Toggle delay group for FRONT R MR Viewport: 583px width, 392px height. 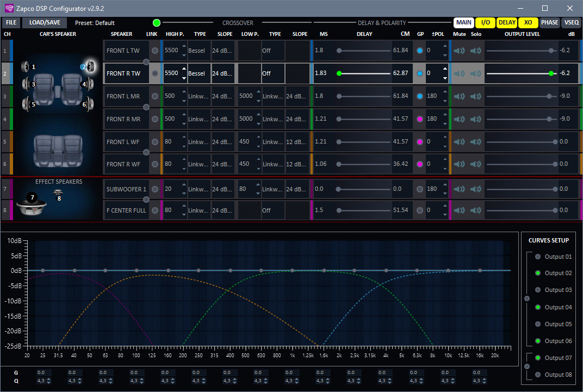(x=420, y=119)
